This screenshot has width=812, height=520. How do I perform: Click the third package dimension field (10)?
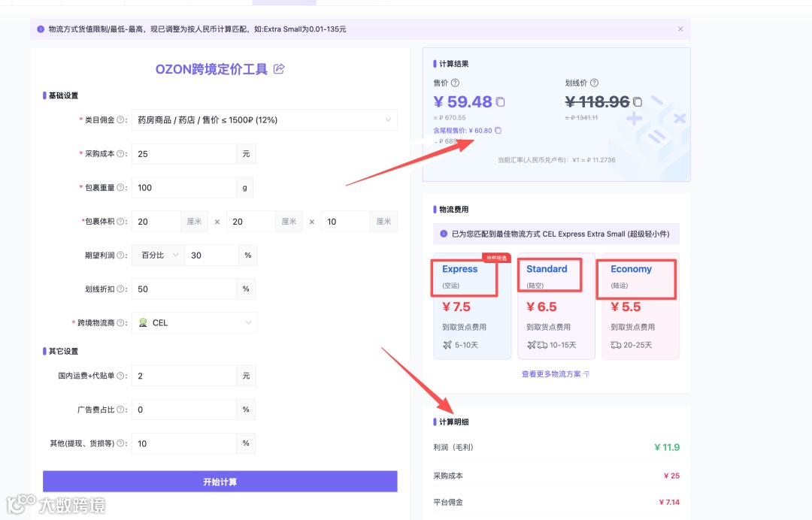[345, 222]
